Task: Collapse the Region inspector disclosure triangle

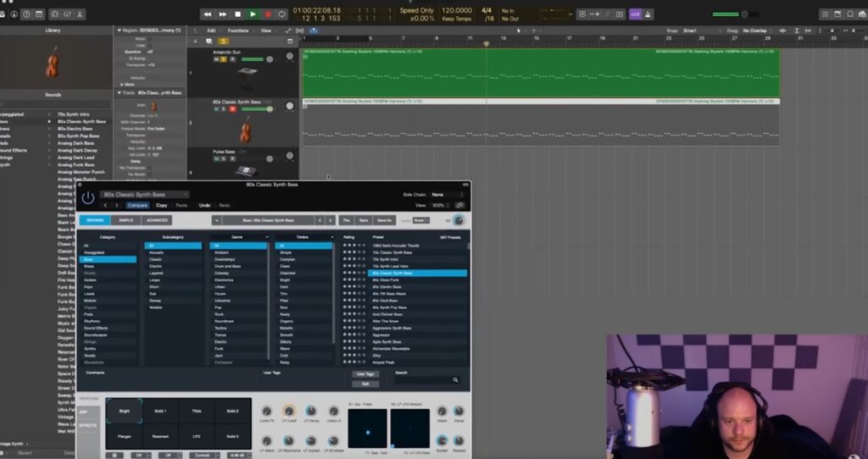Action: pos(119,31)
